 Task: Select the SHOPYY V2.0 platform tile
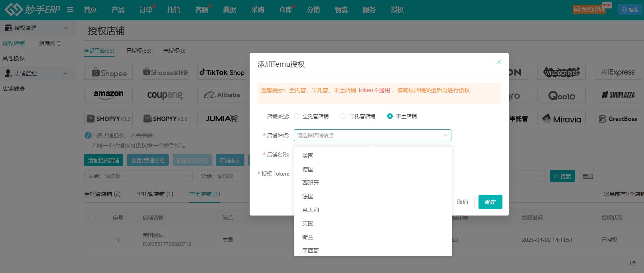tap(165, 119)
